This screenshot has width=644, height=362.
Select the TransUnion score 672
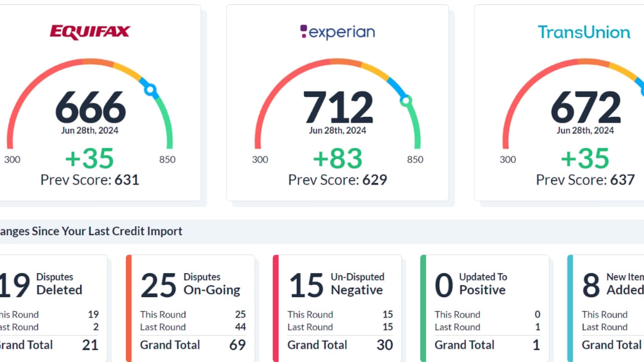586,107
